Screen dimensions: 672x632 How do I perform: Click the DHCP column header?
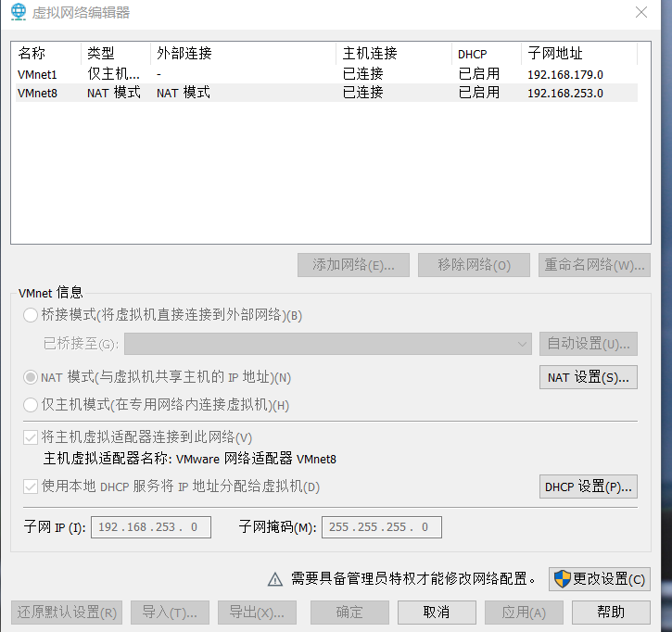click(487, 54)
